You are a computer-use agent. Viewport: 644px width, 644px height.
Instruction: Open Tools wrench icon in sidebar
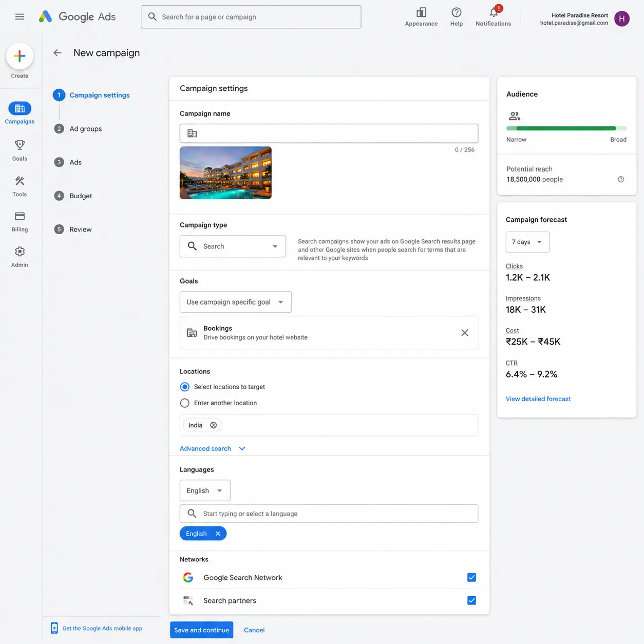pos(20,181)
